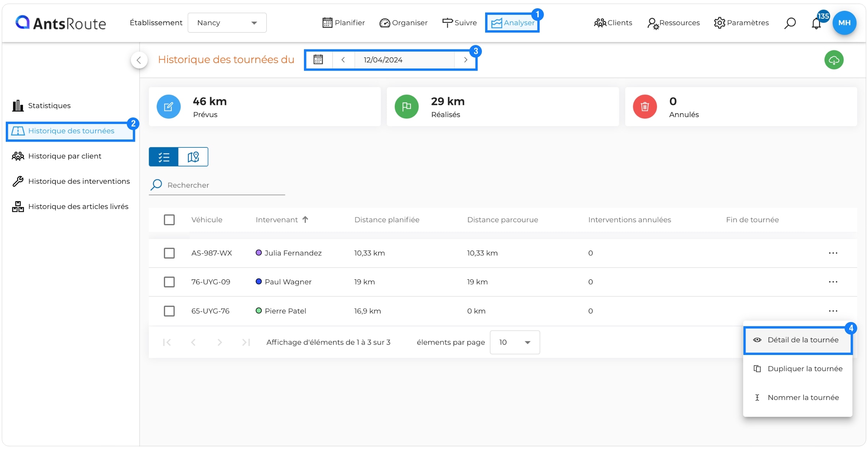This screenshot has width=868, height=449.
Task: Go to previous day arrow
Action: point(343,59)
